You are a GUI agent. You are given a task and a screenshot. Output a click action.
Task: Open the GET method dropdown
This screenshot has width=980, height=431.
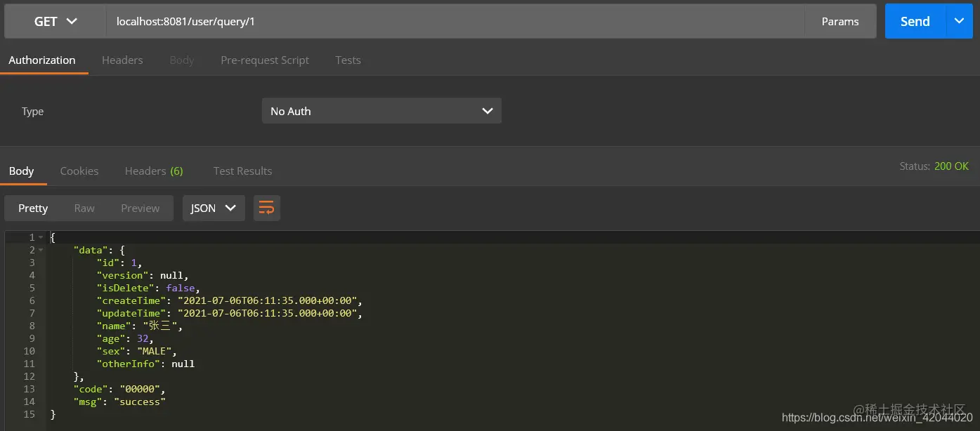point(55,21)
